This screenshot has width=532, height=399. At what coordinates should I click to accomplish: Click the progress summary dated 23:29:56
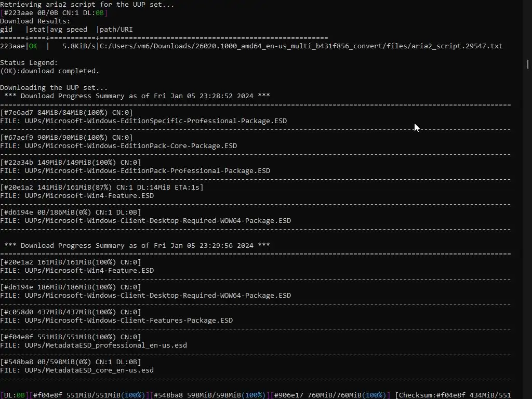click(137, 246)
